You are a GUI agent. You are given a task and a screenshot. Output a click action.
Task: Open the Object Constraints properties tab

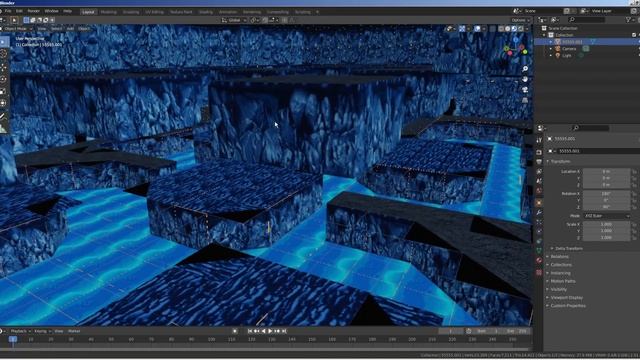point(539,242)
